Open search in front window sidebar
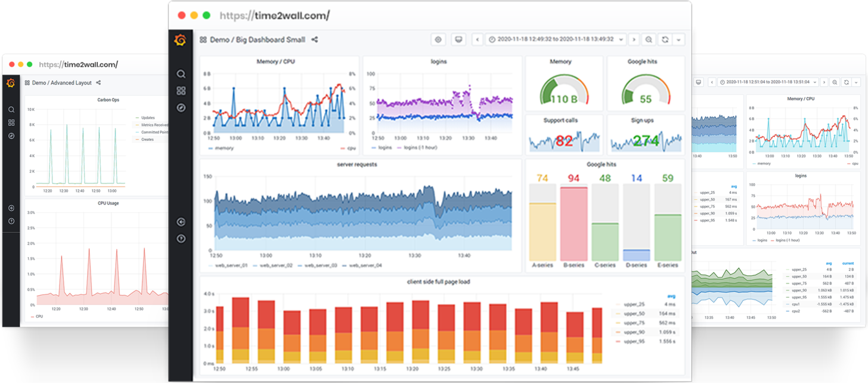 [181, 74]
